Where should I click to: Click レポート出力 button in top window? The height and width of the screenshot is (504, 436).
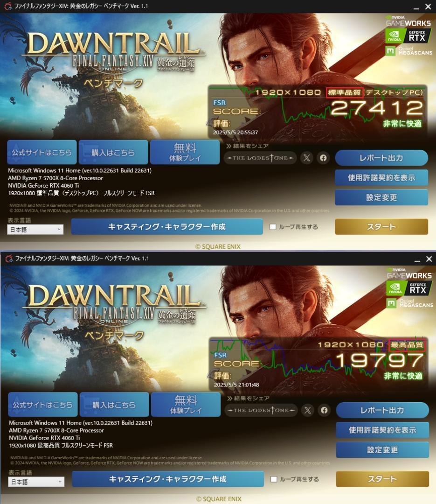pos(381,158)
